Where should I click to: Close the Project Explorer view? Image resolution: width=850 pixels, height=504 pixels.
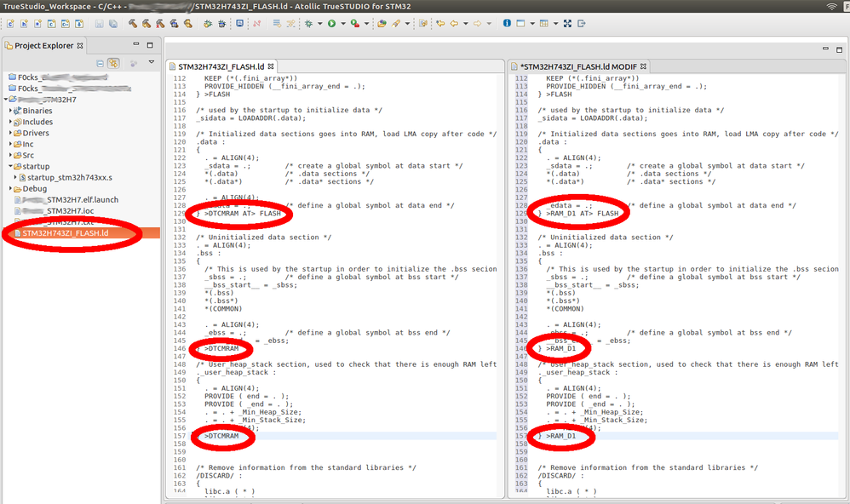[80, 45]
